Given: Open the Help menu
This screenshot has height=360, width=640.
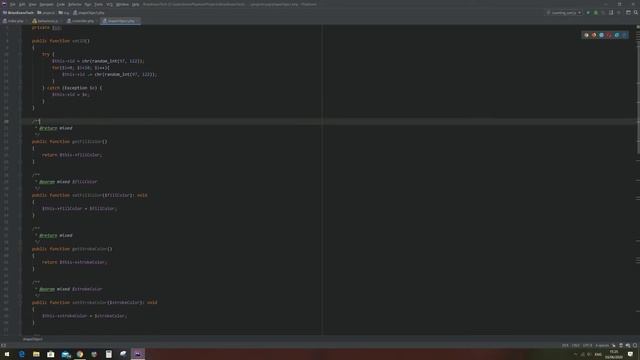Looking at the screenshot, I should 136,4.
